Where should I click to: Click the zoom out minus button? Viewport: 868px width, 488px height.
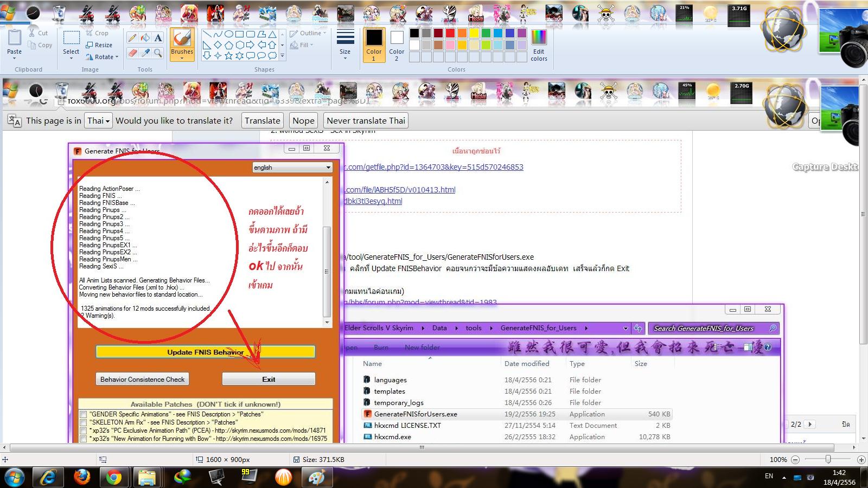click(795, 459)
